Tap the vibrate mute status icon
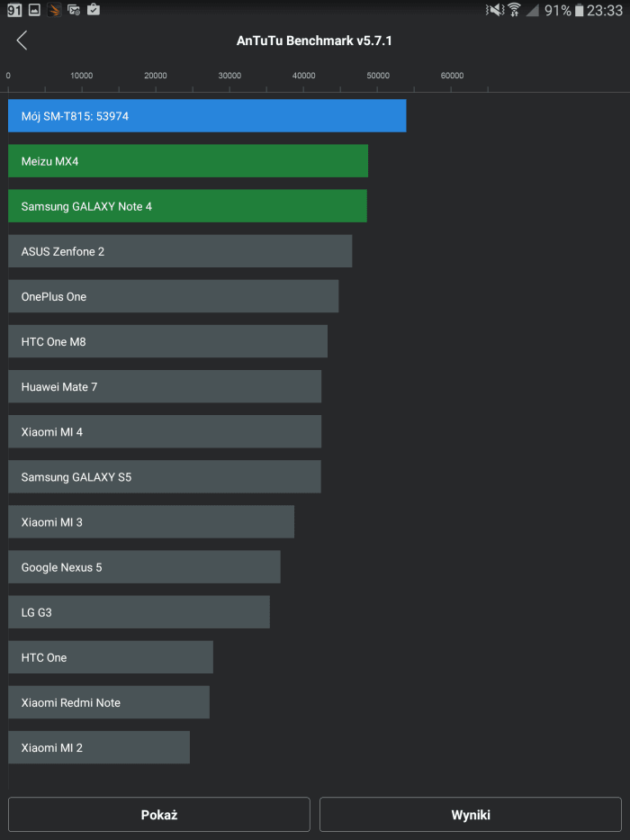The width and height of the screenshot is (630, 840). (494, 10)
